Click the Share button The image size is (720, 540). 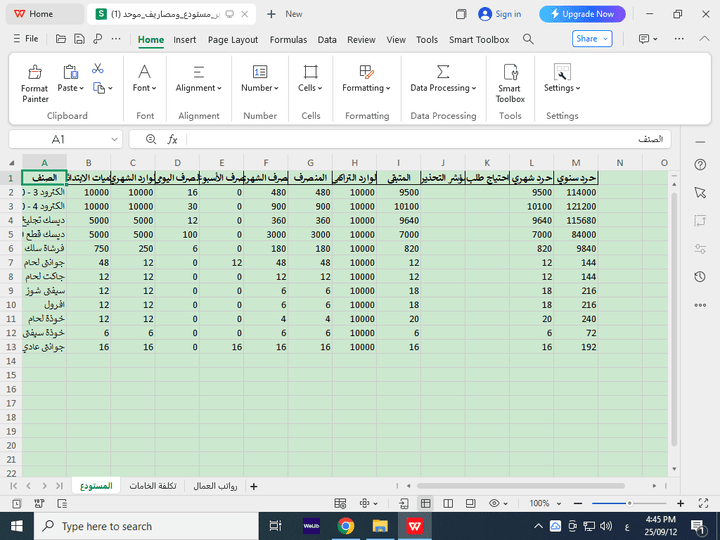point(591,39)
